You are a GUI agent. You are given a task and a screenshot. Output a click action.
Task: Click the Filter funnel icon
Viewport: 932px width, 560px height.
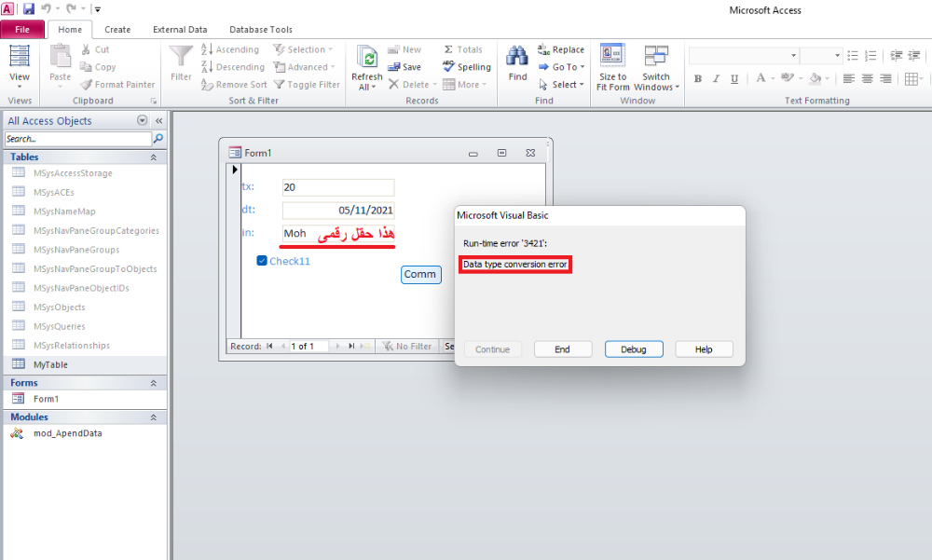pos(181,57)
